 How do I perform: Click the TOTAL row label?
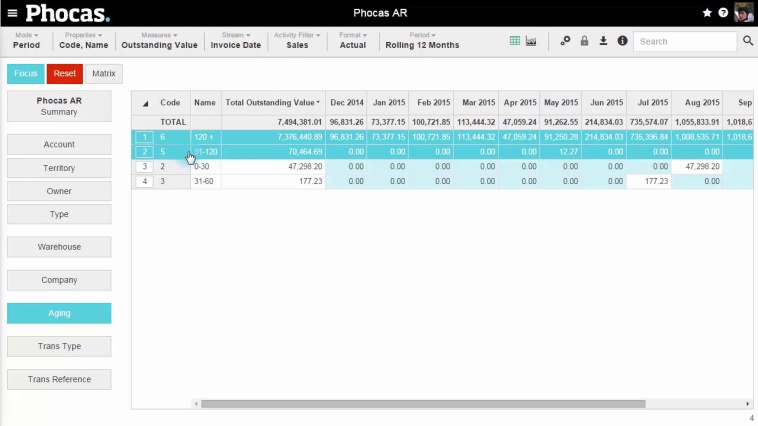173,122
